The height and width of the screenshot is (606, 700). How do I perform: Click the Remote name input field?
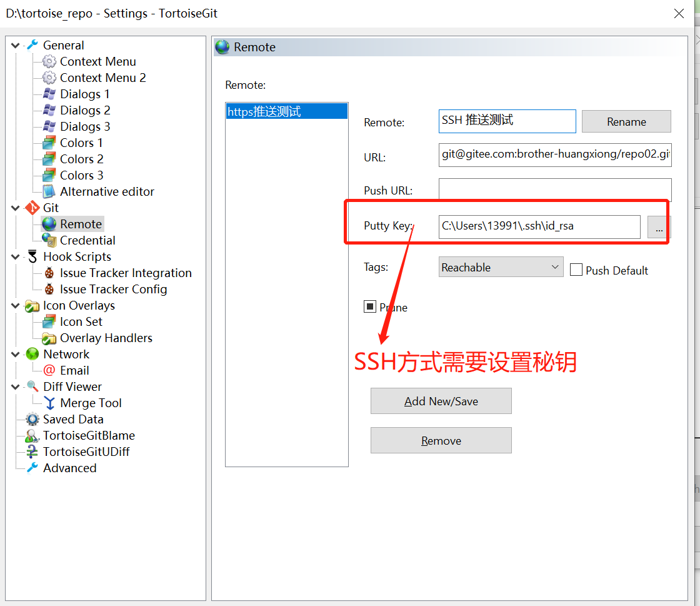coord(507,121)
